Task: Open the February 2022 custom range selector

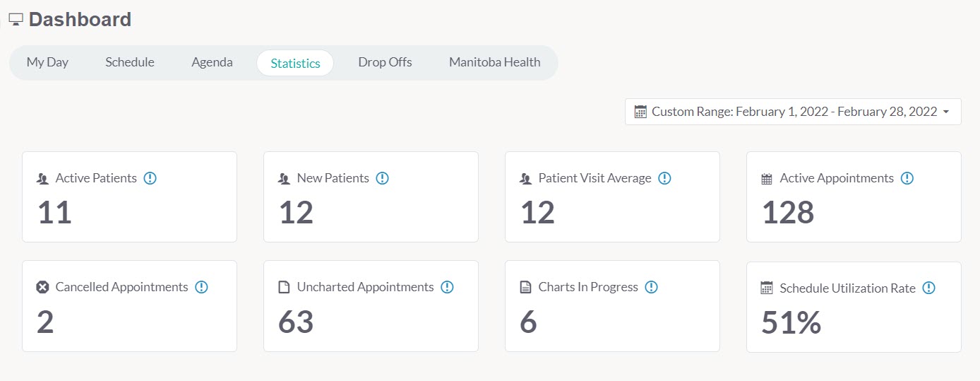Action: [793, 112]
